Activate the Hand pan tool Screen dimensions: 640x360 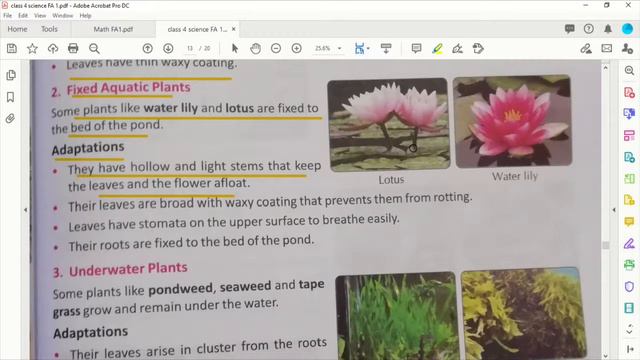click(x=256, y=49)
